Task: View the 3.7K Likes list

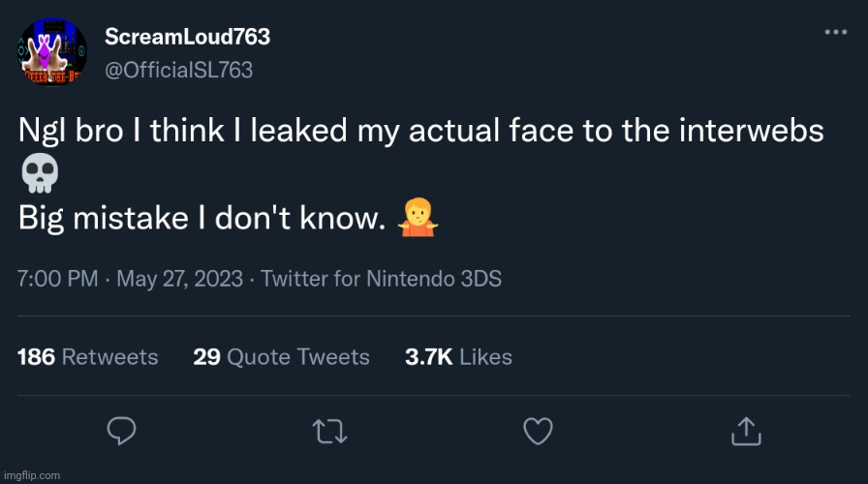Action: pyautogui.click(x=458, y=357)
